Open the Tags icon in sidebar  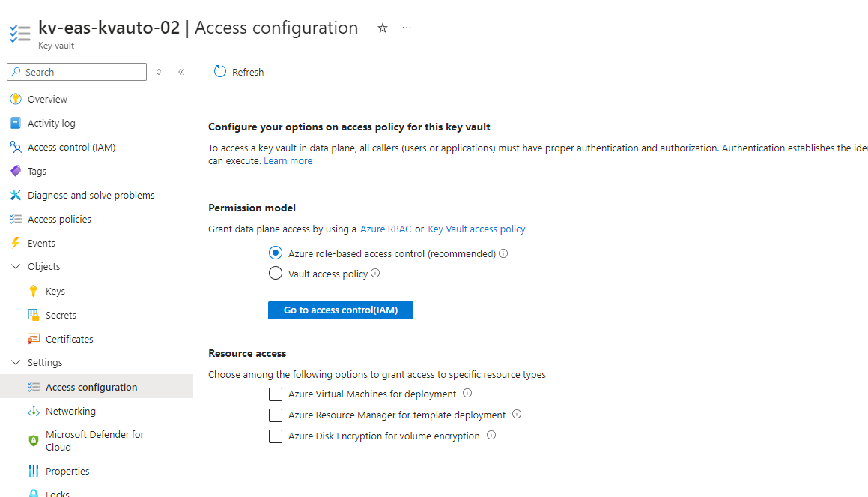click(16, 171)
